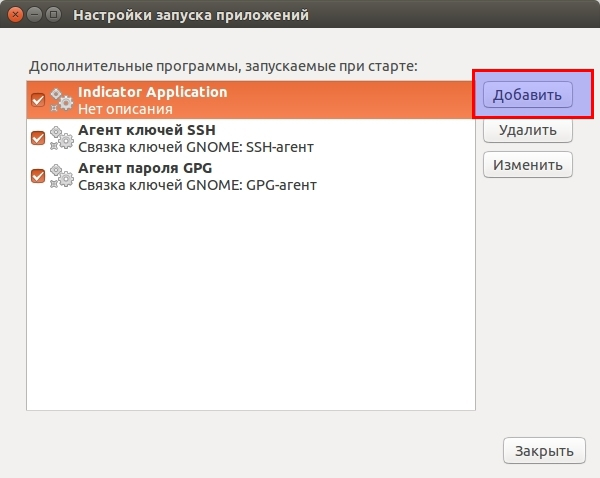Click the gear icon for Агент ключей SSH
The image size is (600, 478).
[x=62, y=138]
